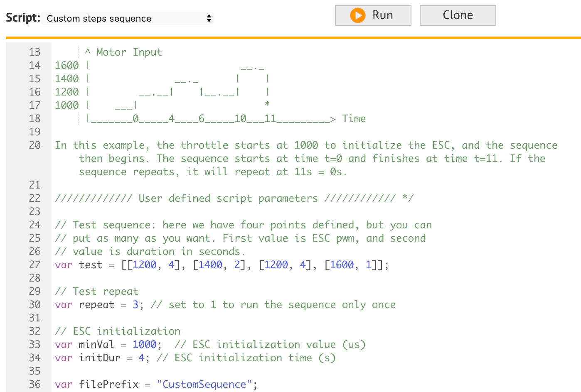This screenshot has width=581, height=392.
Task: Click line number 33 beside minVal
Action: (34, 344)
